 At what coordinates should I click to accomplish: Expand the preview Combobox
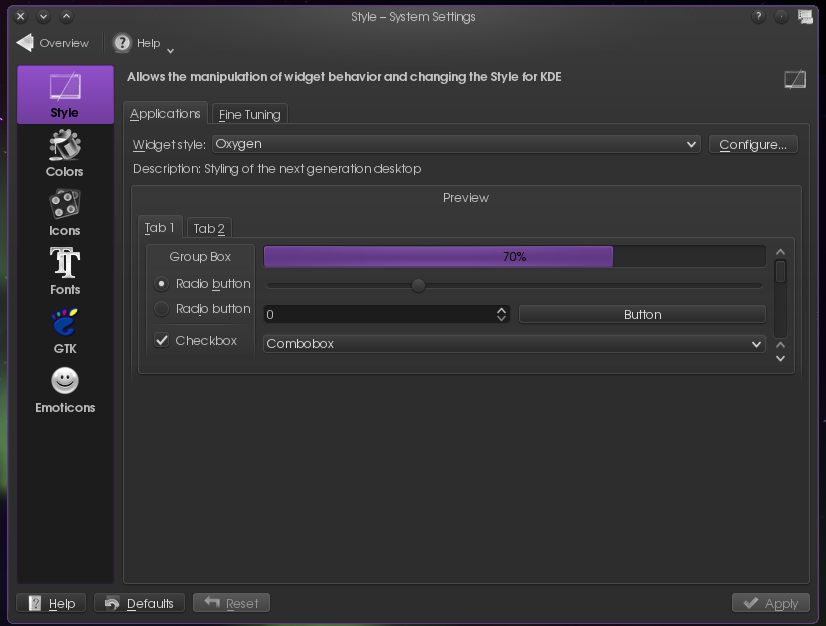[x=514, y=344]
